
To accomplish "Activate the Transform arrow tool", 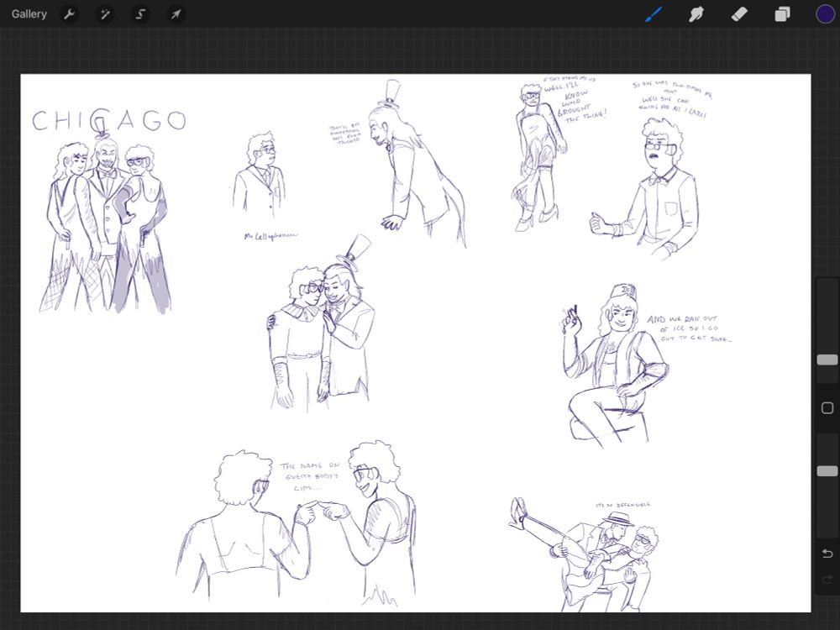I will point(176,14).
